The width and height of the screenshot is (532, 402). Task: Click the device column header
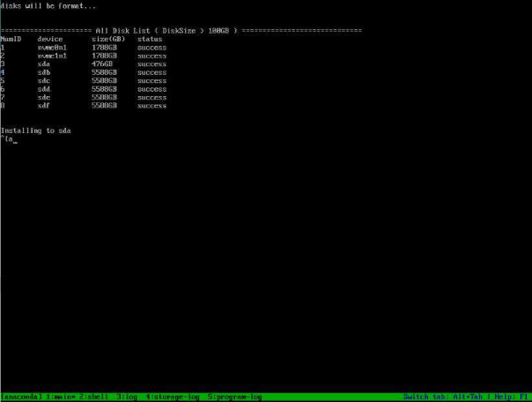49,40
